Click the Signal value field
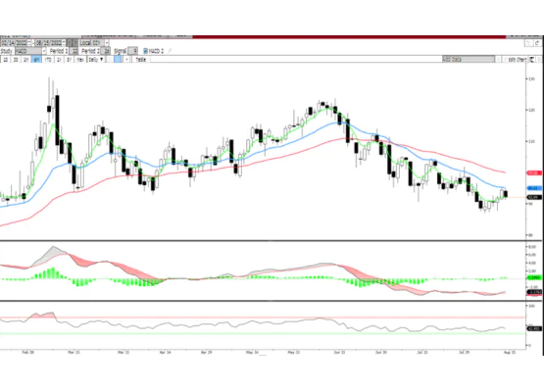This screenshot has height=392, width=544. click(x=133, y=51)
